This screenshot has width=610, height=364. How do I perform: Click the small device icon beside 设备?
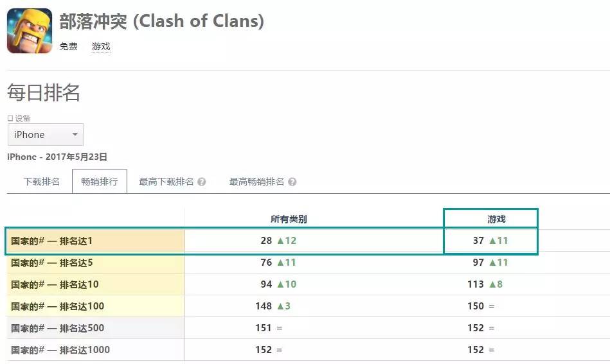(10, 118)
